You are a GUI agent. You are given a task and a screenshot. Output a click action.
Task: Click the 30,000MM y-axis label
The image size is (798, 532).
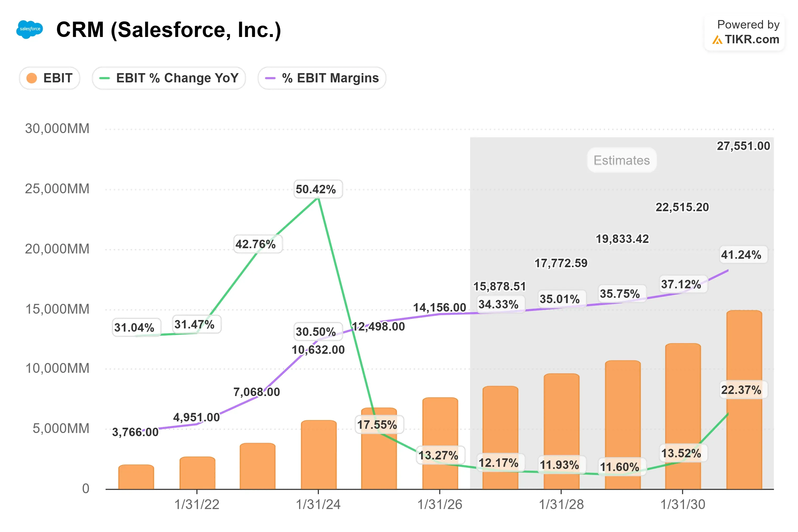tap(57, 129)
